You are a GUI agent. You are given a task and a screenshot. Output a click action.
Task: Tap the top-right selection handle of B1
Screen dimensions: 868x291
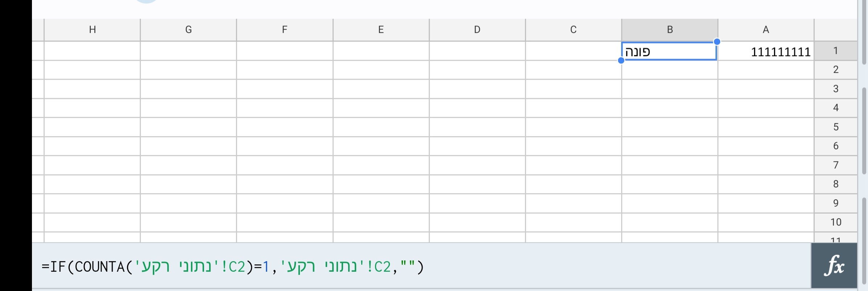(x=717, y=42)
